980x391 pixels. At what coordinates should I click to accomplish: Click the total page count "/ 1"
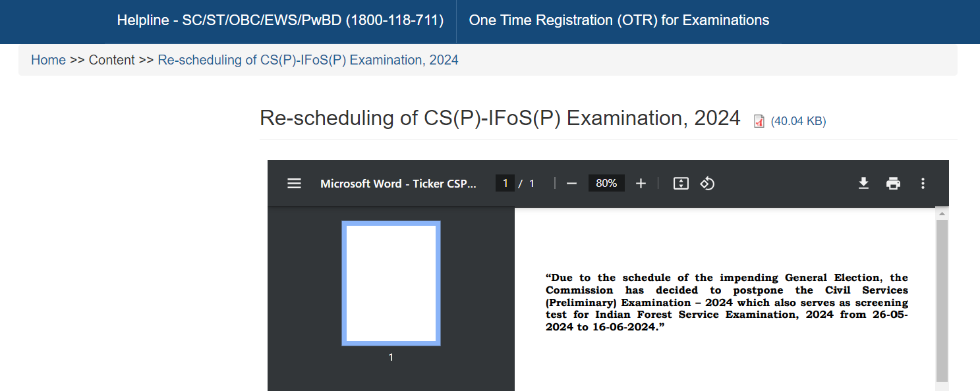527,184
